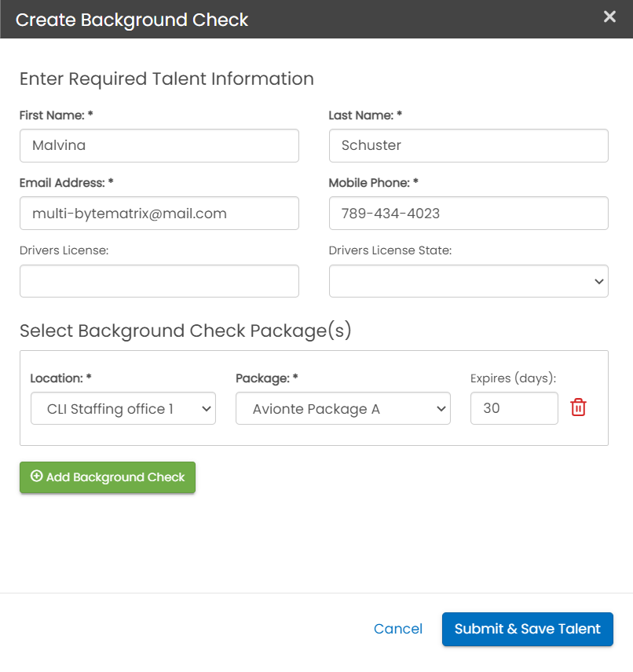This screenshot has width=633, height=672.
Task: Click the Submit & Save Talent button
Action: pyautogui.click(x=527, y=629)
